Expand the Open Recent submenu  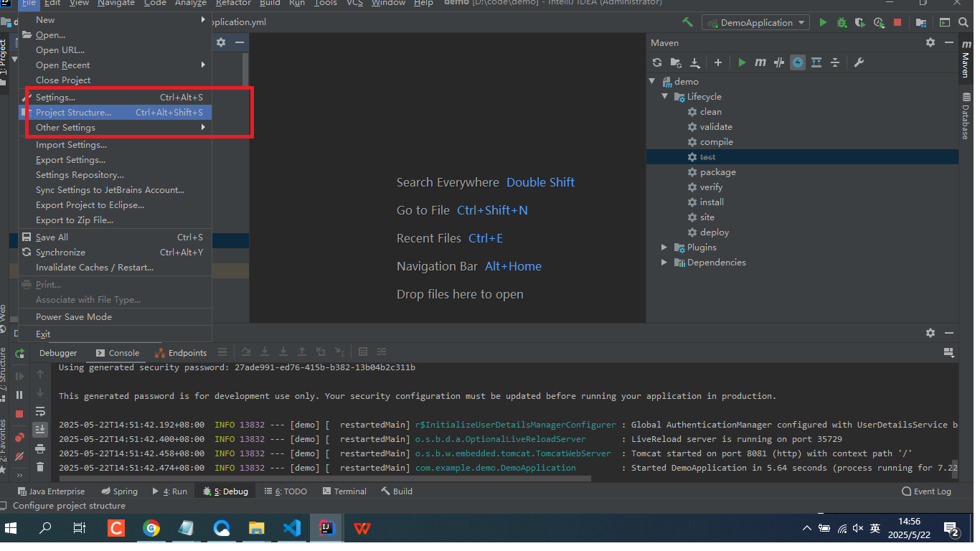click(115, 65)
